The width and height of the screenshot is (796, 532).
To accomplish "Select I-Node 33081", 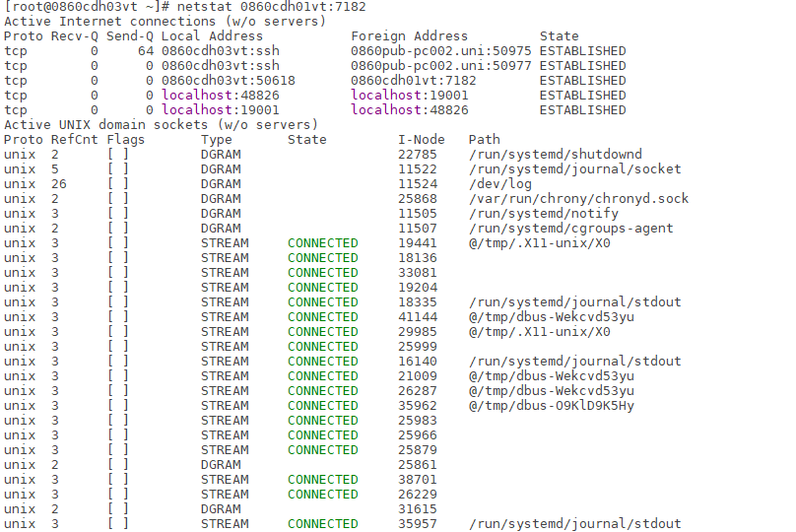I will pos(418,273).
